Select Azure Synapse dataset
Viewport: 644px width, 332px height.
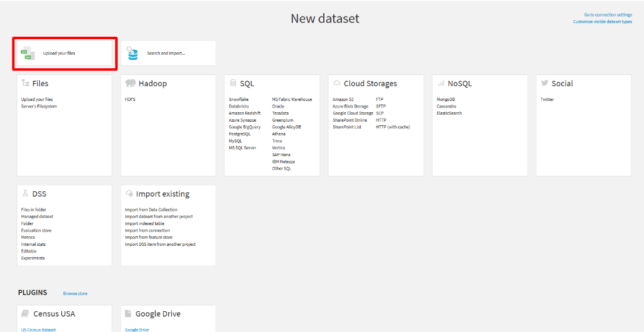tap(242, 120)
